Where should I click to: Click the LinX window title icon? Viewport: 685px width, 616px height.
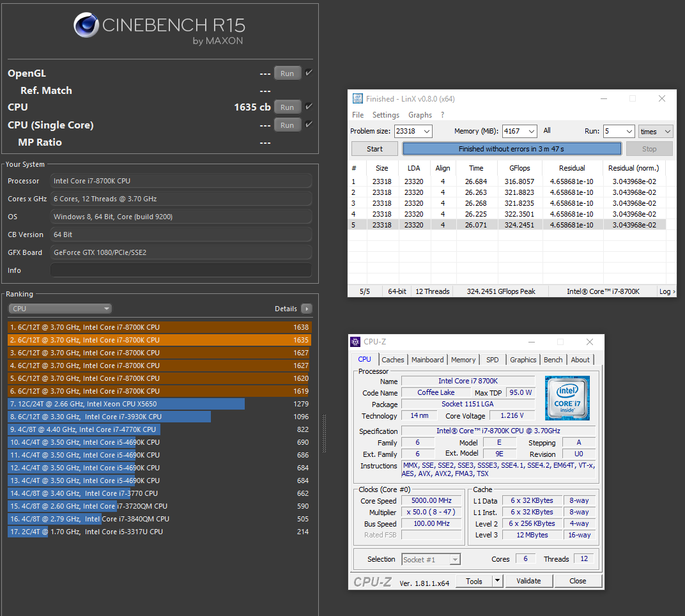click(358, 99)
